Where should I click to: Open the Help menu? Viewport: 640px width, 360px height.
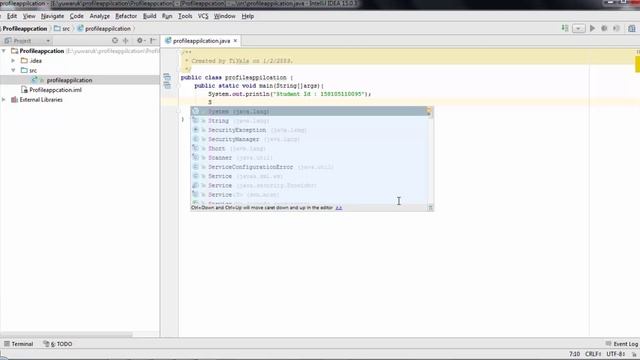click(247, 16)
